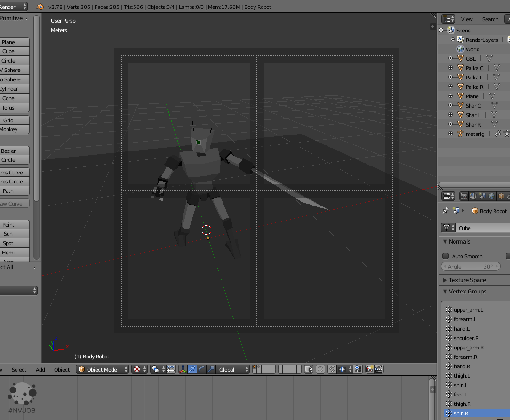Open Object properties cube tab
Viewport: 510px width, 420px height.
tap(501, 196)
